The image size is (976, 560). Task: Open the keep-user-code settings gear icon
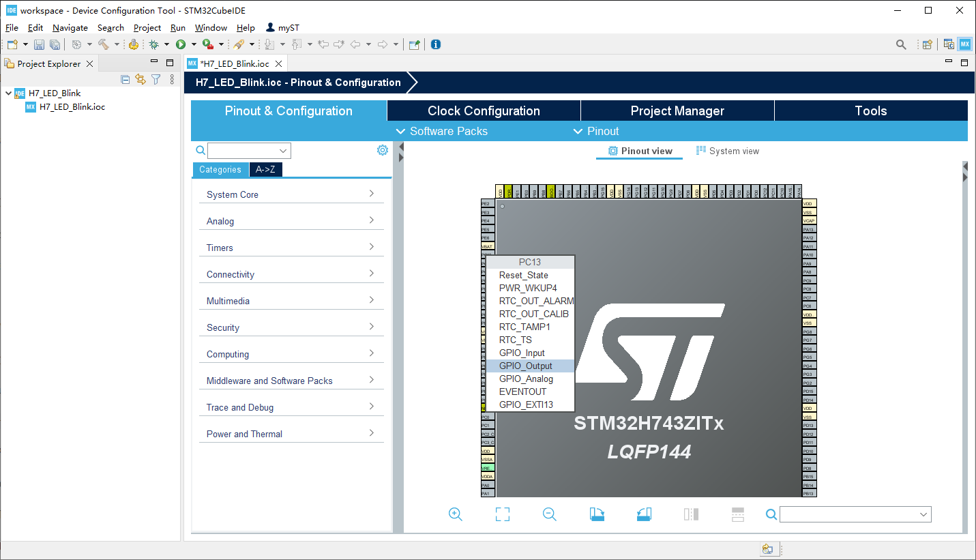pyautogui.click(x=382, y=150)
